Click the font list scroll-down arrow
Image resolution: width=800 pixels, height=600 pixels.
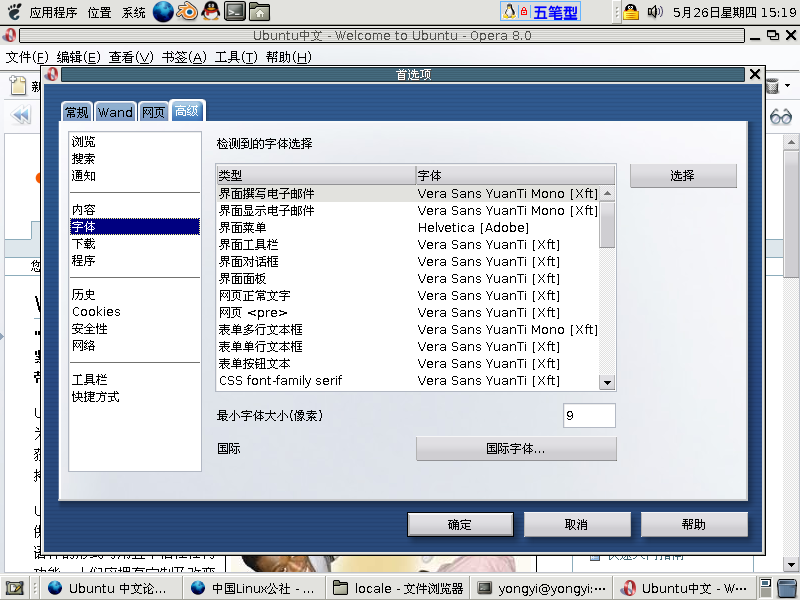point(607,383)
